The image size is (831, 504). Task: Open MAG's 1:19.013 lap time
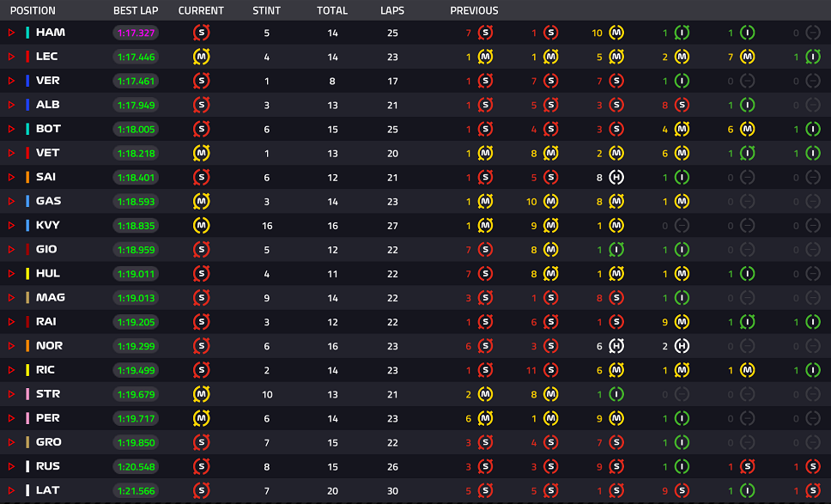(136, 298)
